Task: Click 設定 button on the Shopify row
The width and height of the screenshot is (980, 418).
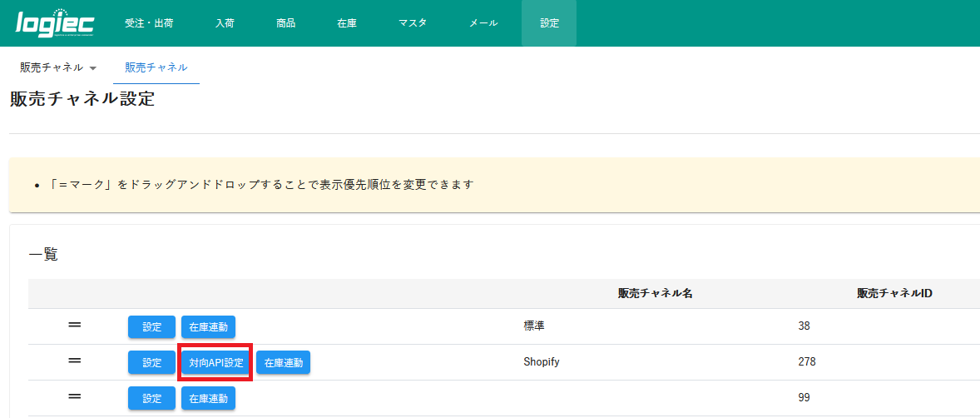Action: [x=151, y=363]
